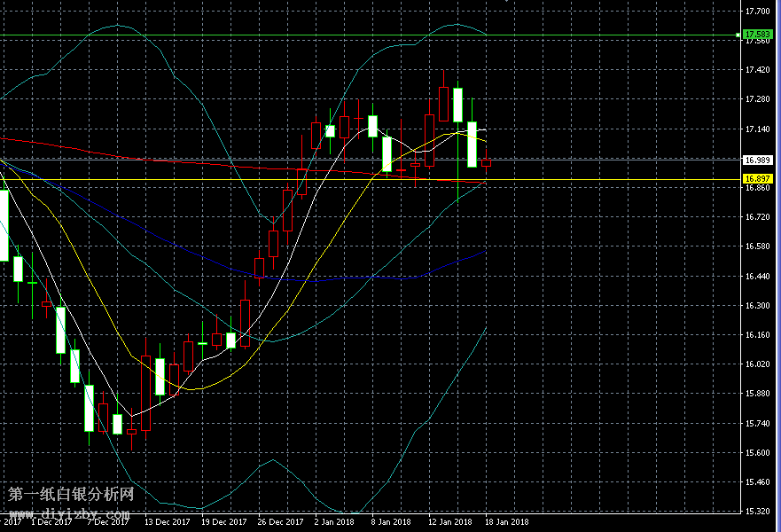Click the 第一纸白银分析网 watermark text

pyautogui.click(x=71, y=495)
